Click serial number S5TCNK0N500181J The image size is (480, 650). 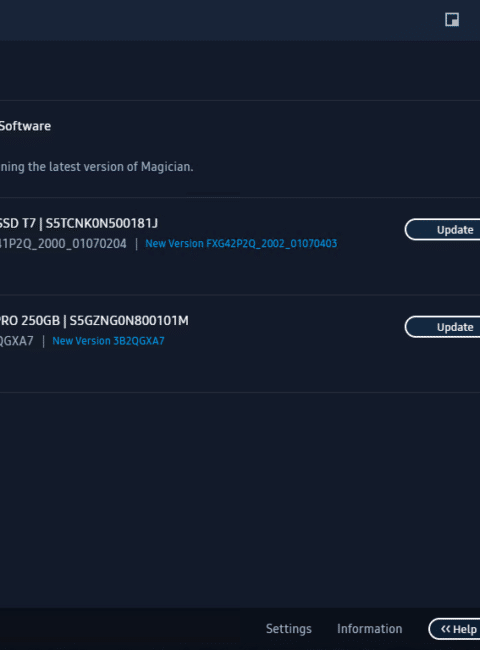102,223
